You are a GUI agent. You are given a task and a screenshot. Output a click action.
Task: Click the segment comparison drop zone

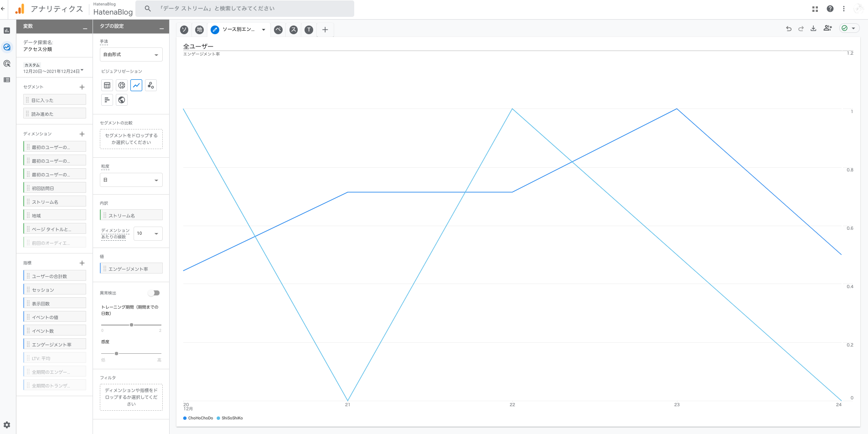coord(131,139)
